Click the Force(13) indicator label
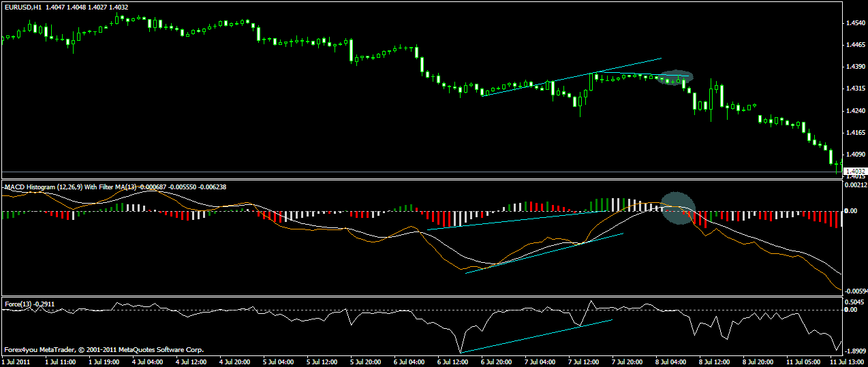Viewport: 868px width, 367px height. 18,304
